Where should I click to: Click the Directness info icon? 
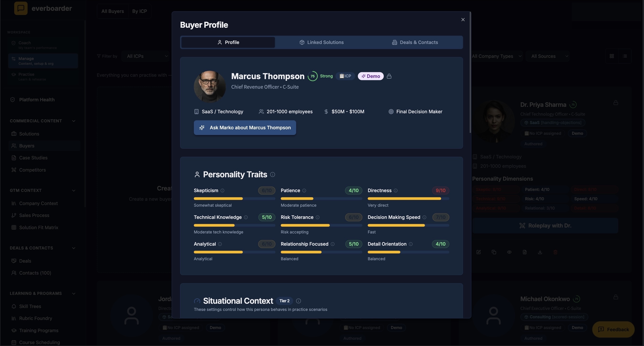tap(396, 190)
